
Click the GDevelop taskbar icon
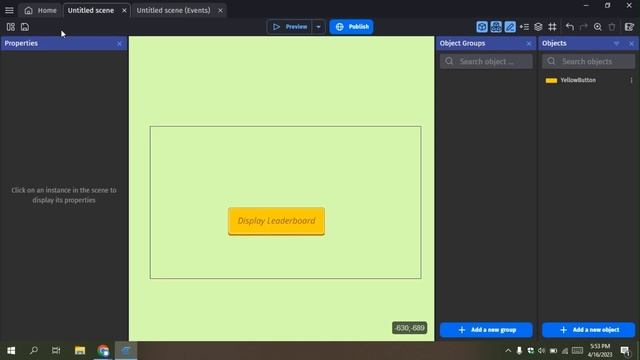[x=126, y=350]
